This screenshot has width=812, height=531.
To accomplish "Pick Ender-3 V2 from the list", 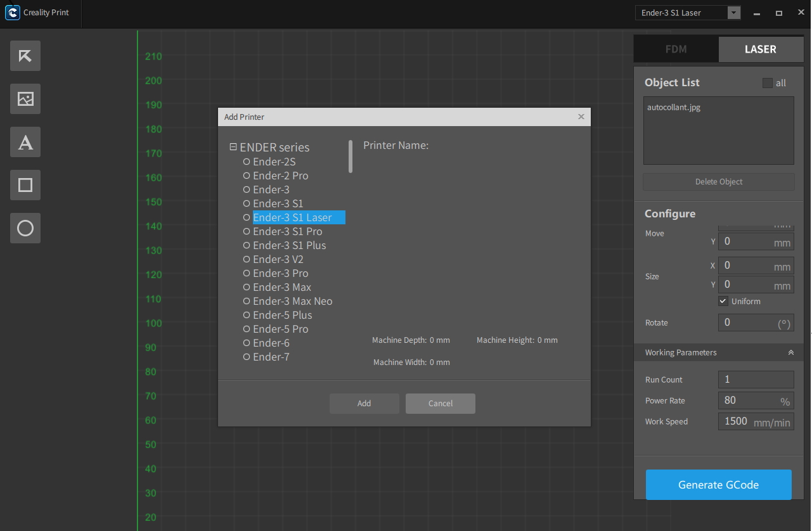I will 273,259.
